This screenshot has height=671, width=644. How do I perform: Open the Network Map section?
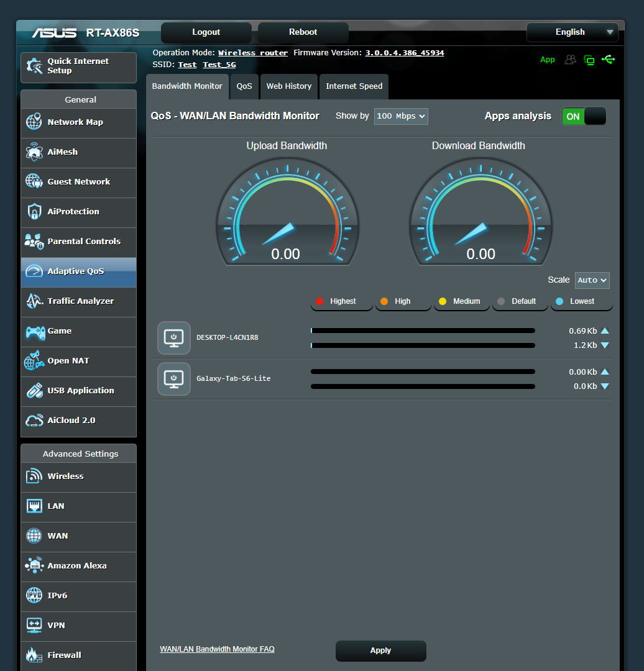[33, 122]
